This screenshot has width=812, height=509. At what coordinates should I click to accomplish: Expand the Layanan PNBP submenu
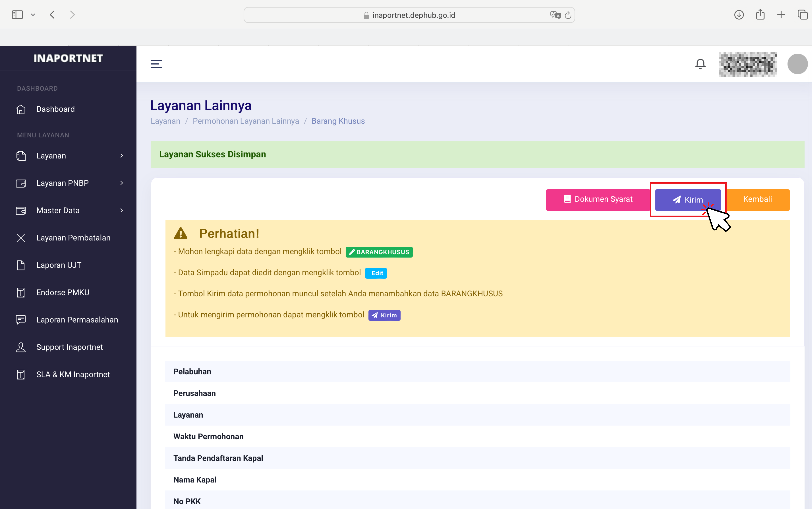(x=122, y=183)
